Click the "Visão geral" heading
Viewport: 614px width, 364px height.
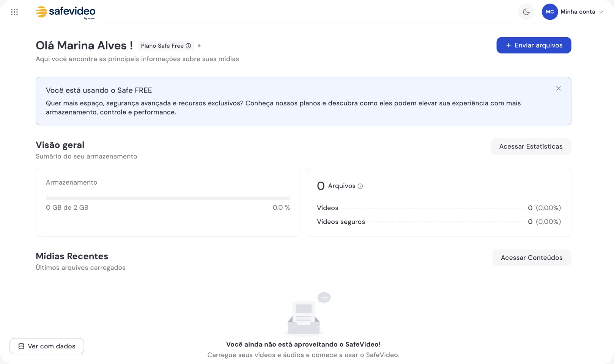click(60, 145)
